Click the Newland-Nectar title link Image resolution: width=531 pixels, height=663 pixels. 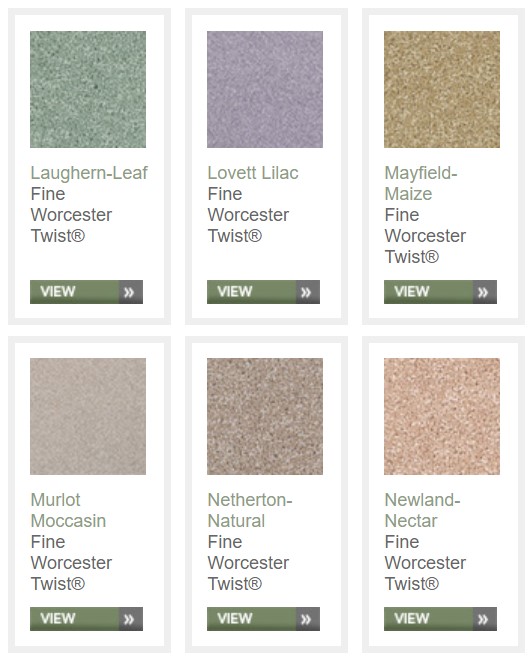422,510
